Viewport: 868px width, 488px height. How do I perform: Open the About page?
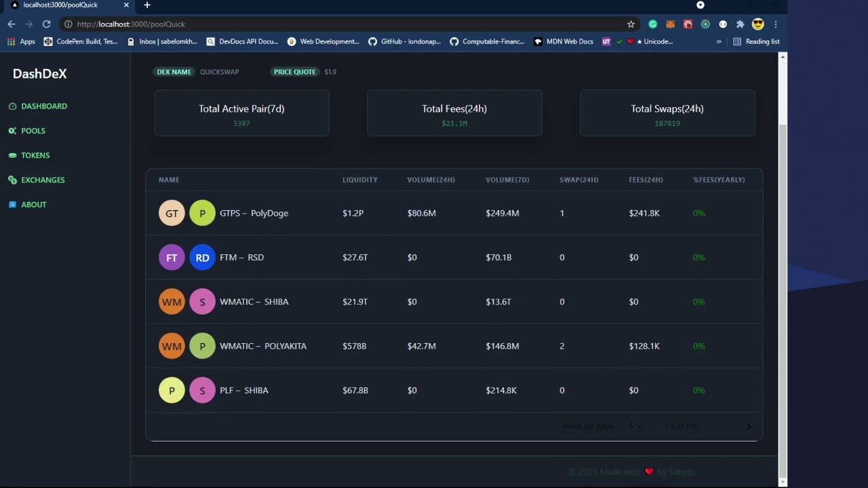[x=34, y=205]
